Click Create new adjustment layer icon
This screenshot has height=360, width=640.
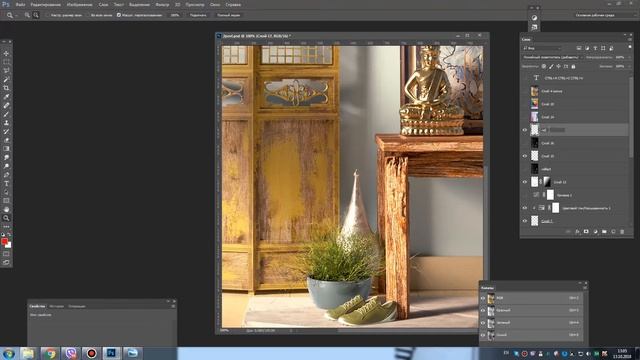(595, 231)
